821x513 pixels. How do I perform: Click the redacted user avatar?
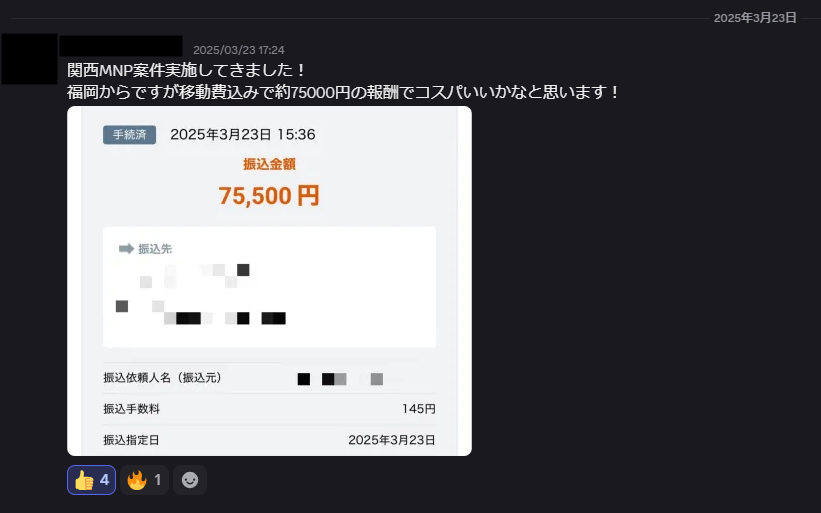29,59
